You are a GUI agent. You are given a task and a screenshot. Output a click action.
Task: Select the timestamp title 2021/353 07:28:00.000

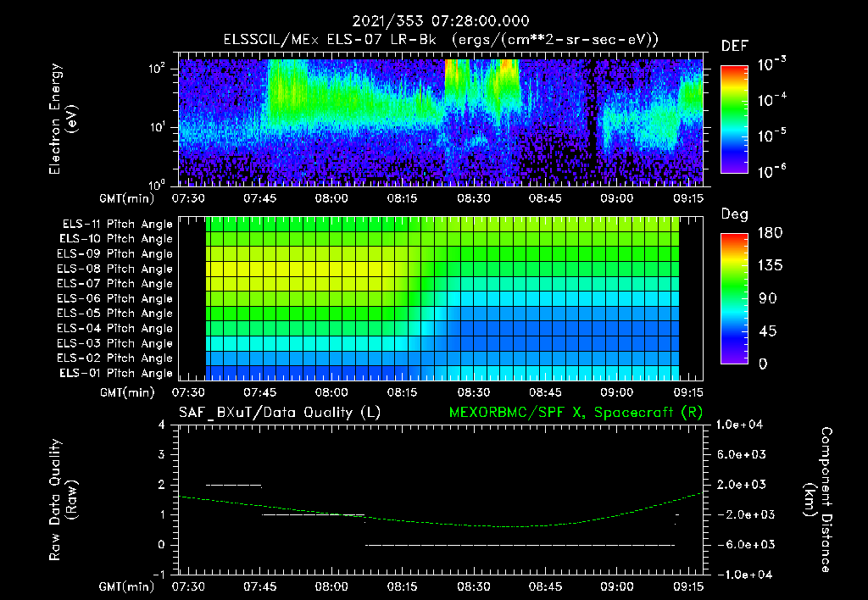pos(441,21)
